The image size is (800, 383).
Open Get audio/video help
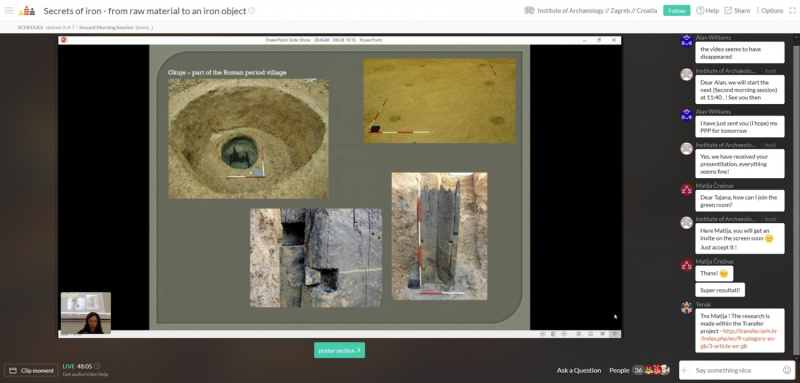tap(85, 374)
